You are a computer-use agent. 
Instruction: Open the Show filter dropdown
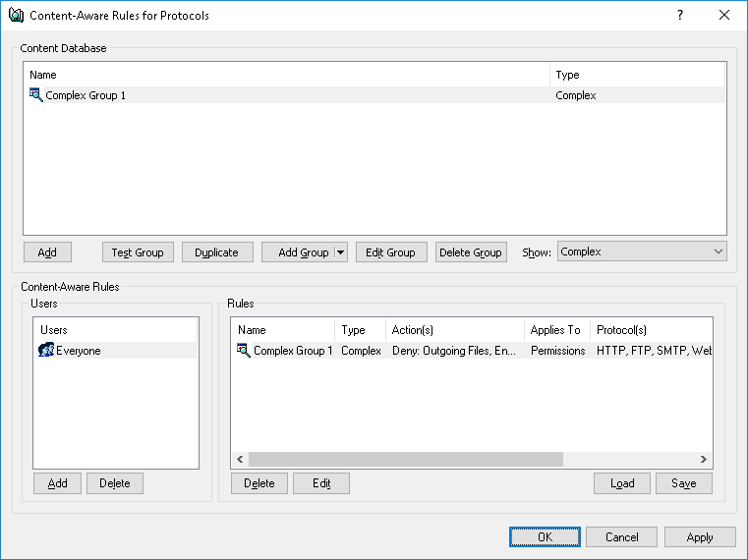point(641,252)
